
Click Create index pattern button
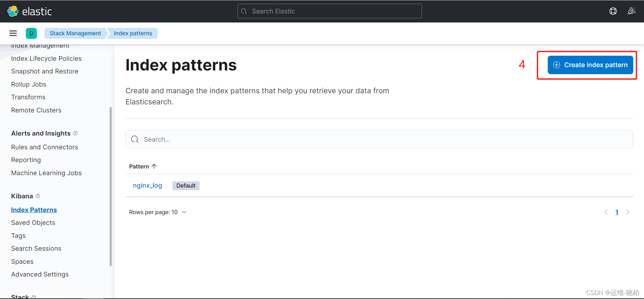click(590, 65)
